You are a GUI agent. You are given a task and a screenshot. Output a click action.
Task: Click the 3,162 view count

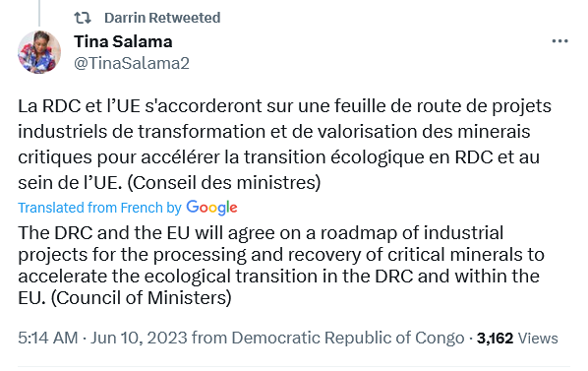click(495, 339)
